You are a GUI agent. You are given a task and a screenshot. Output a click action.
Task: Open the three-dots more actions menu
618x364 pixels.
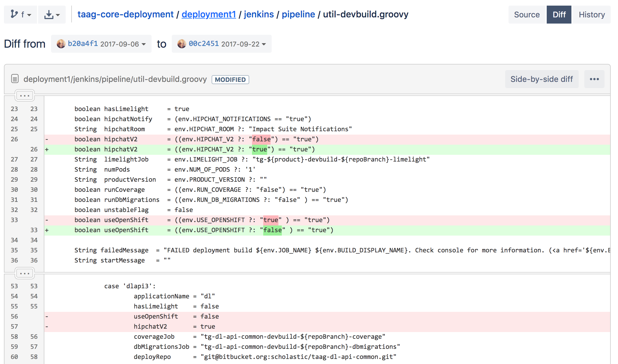(x=594, y=79)
